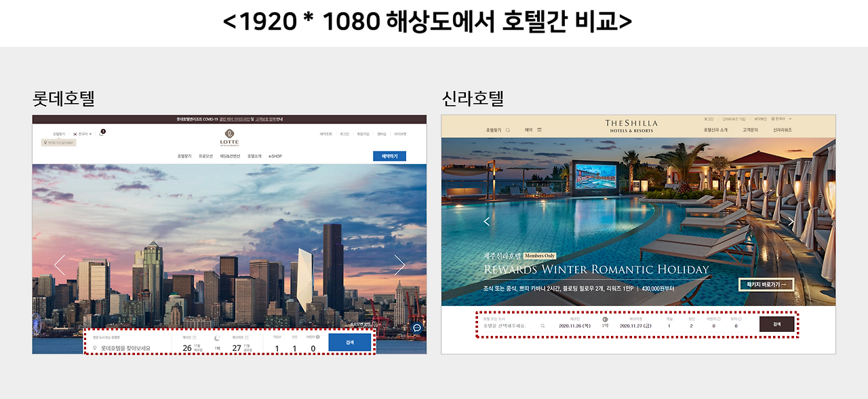The width and height of the screenshot is (868, 399).
Task: Show next slide on Lotte banner
Action: 399,265
